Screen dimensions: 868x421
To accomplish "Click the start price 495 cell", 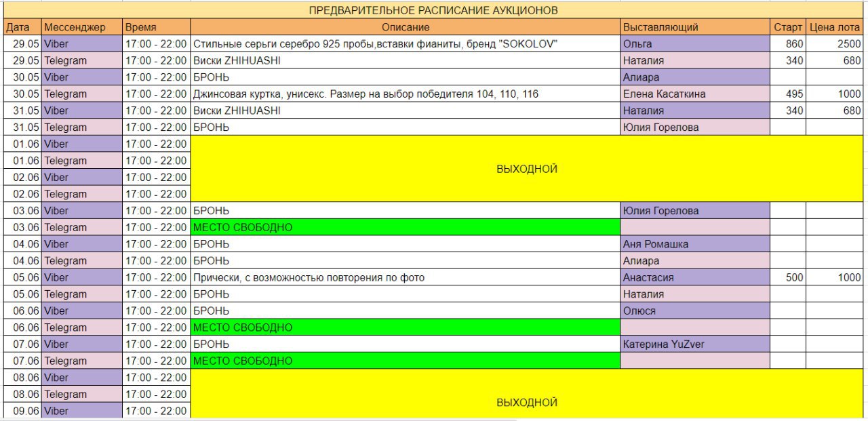I will [788, 94].
